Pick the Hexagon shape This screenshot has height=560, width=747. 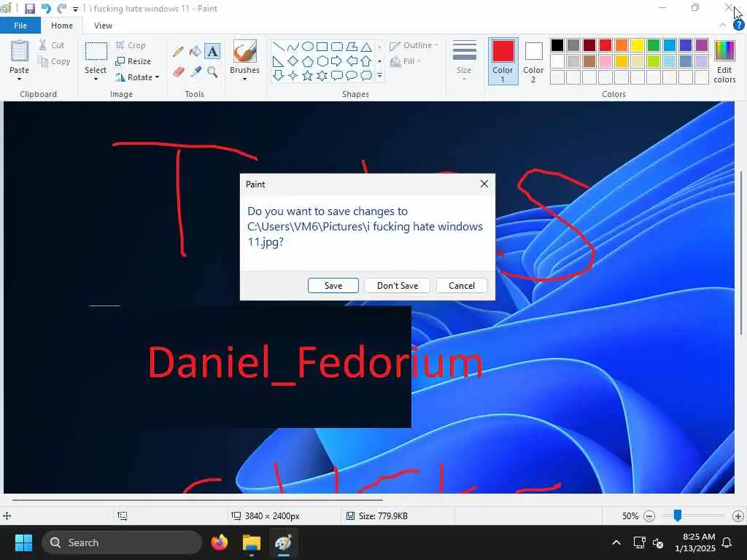click(x=322, y=61)
